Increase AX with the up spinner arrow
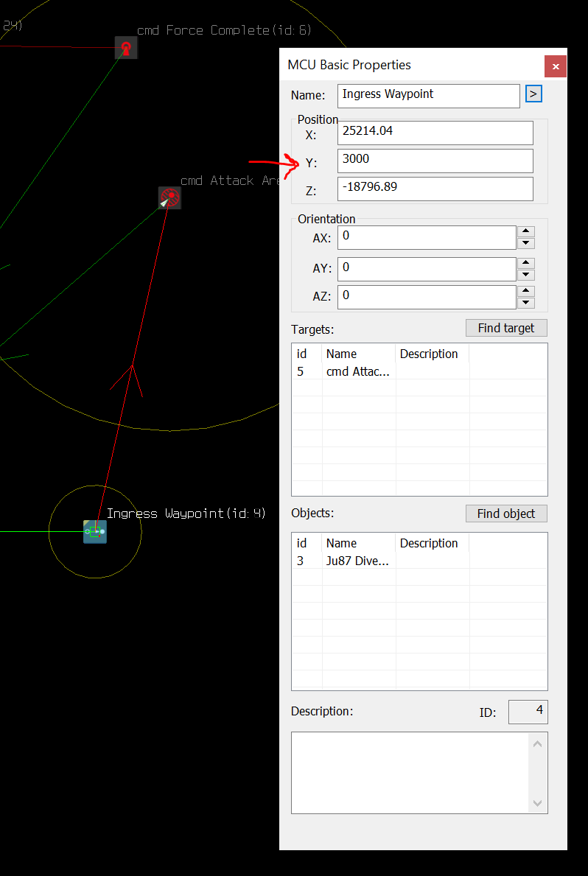588x876 pixels. (x=526, y=231)
